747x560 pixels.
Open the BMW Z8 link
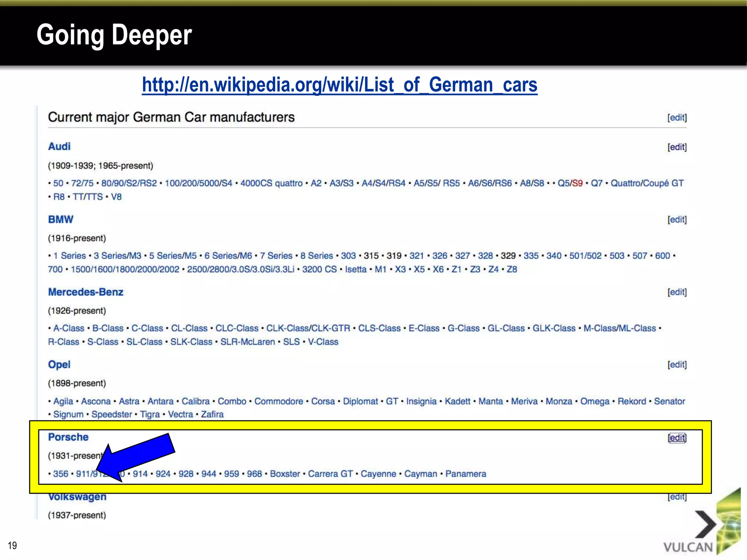512,269
